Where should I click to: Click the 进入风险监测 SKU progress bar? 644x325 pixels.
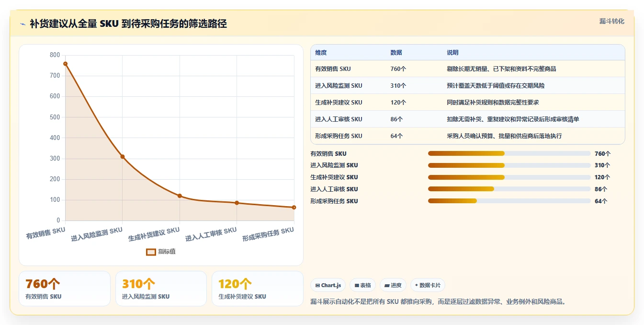[x=509, y=165]
